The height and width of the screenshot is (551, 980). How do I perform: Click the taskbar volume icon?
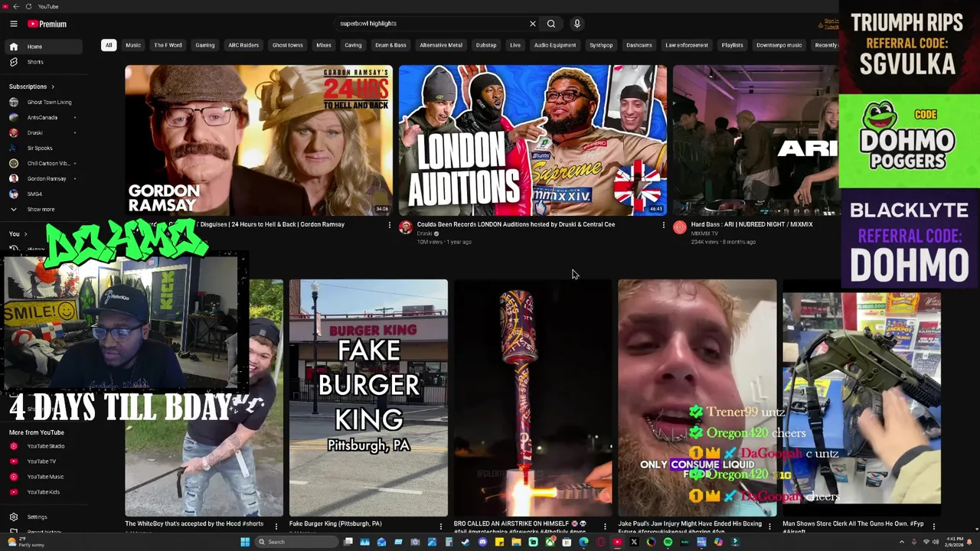point(935,542)
